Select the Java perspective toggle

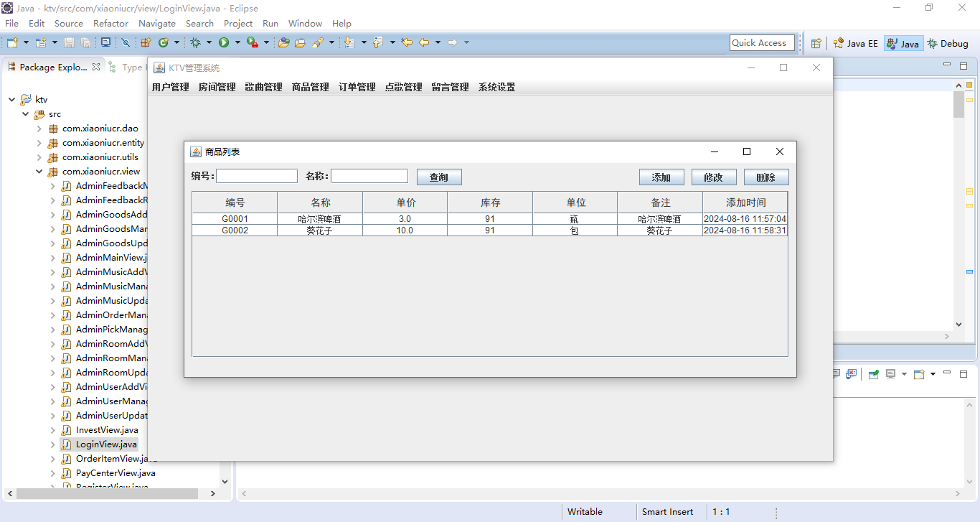point(903,43)
